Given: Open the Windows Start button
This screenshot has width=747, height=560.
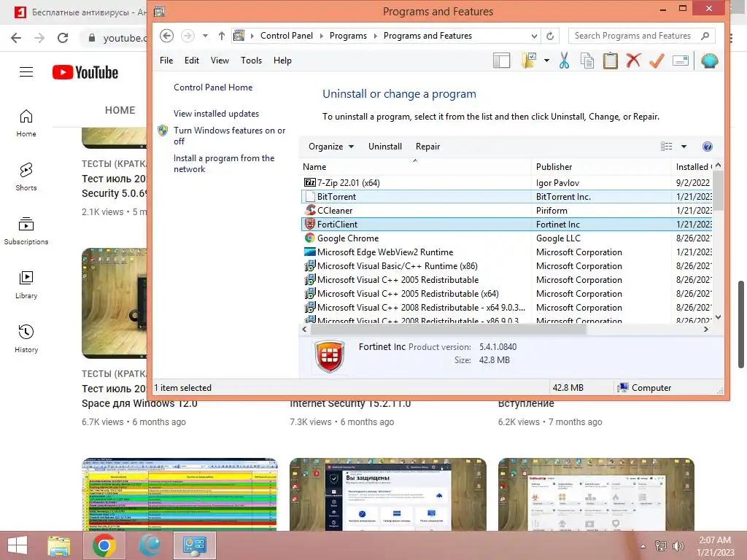Looking at the screenshot, I should (x=18, y=545).
